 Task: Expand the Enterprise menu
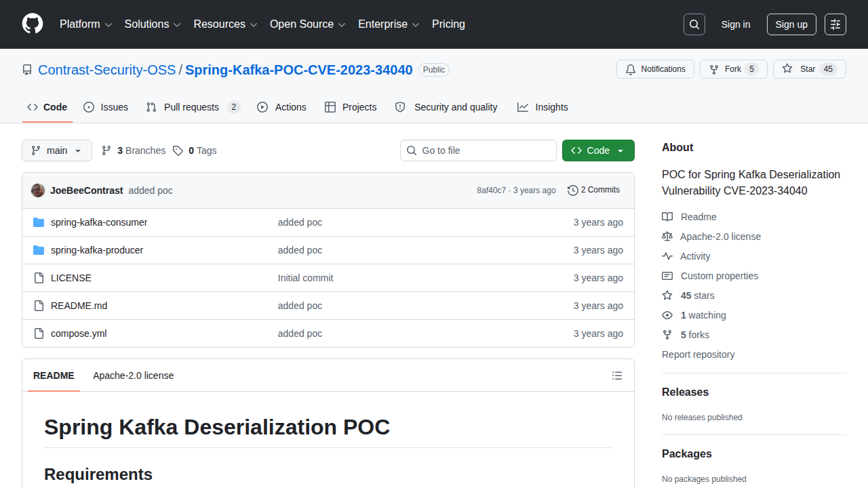389,24
